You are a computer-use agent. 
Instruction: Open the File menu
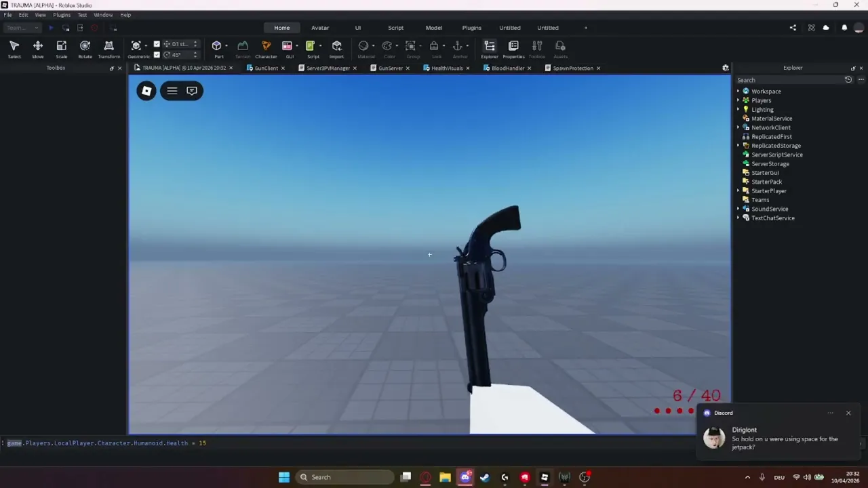click(x=7, y=15)
